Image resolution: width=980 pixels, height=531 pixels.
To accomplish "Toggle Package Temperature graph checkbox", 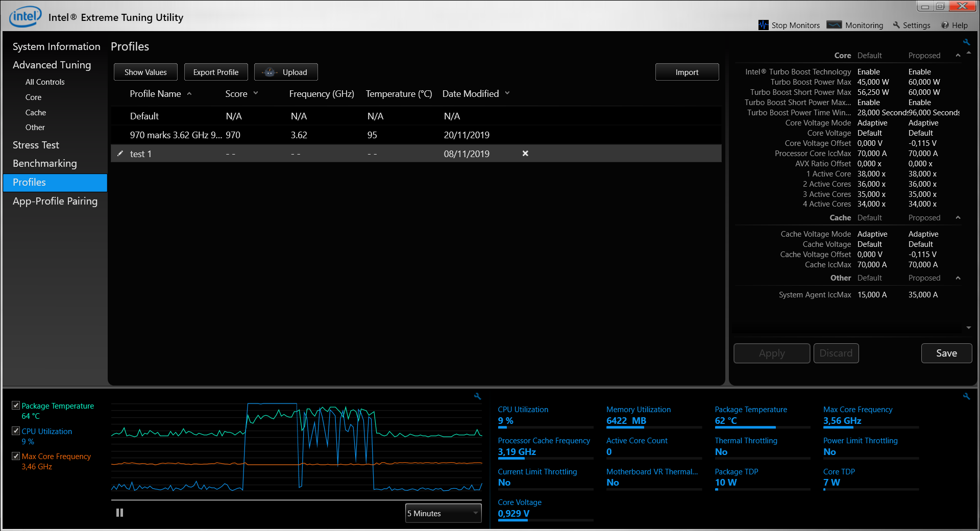I will (x=16, y=406).
